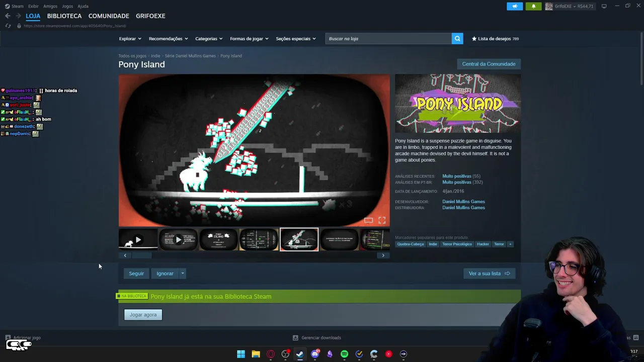This screenshot has height=362, width=644.
Task: Click the Jogar agora button
Action: pos(143,315)
